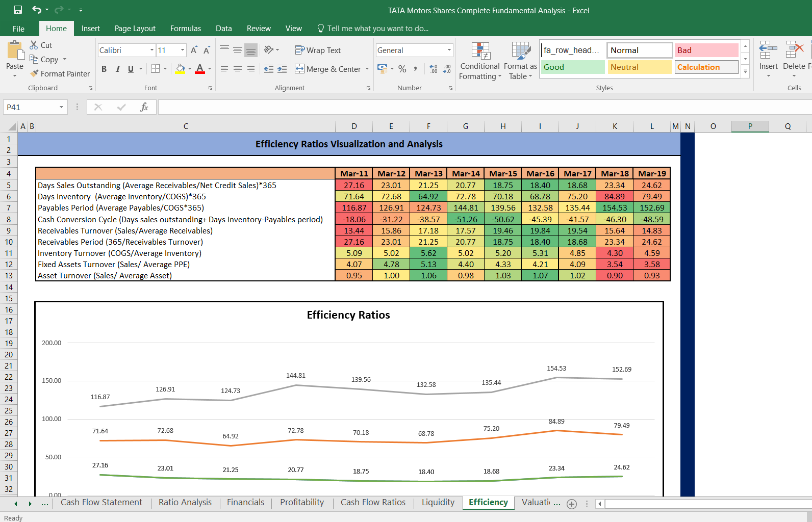Open Format as Table gallery
The height and width of the screenshot is (522, 812).
pyautogui.click(x=520, y=61)
